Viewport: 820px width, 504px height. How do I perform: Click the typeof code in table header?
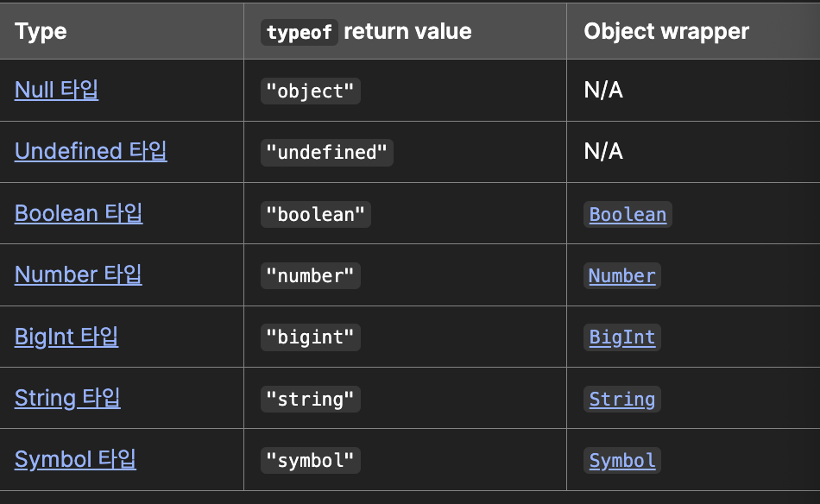(299, 33)
